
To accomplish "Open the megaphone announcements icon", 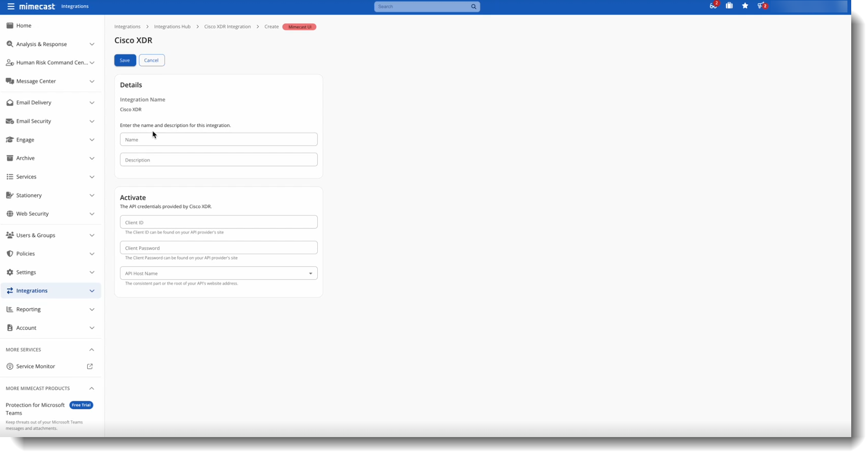I will (x=761, y=6).
